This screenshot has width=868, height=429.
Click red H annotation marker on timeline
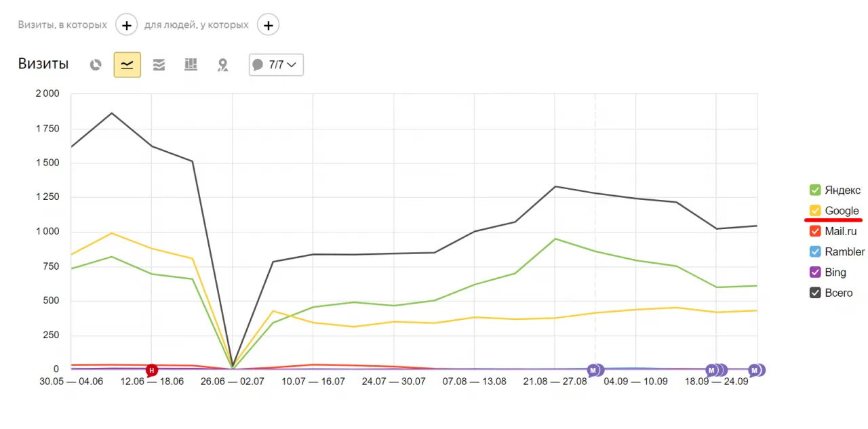pyautogui.click(x=152, y=370)
